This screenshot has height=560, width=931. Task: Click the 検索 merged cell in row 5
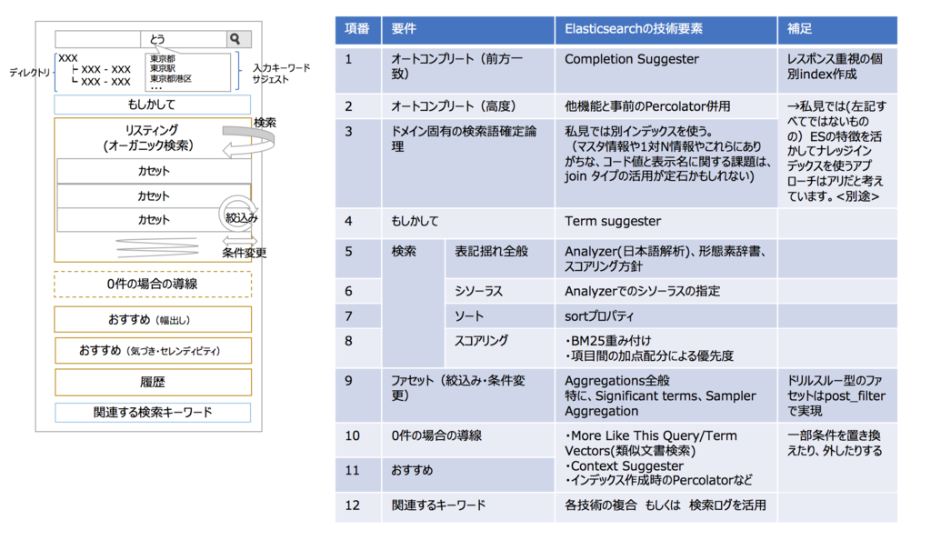(x=414, y=304)
